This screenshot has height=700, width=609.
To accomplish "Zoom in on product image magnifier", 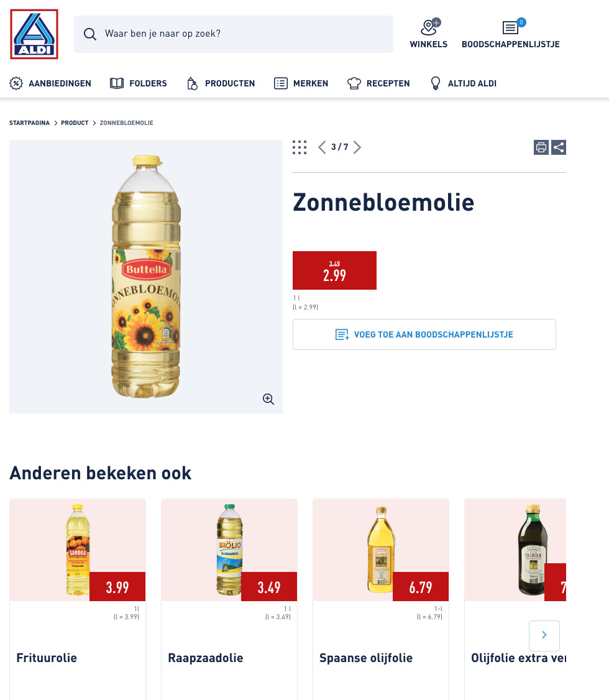I will click(268, 399).
